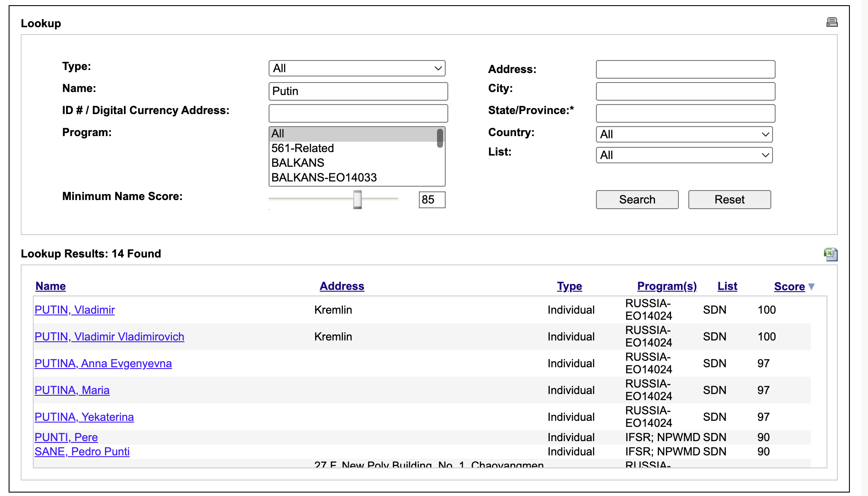The image size is (868, 496).
Task: Click the Reset button
Action: [x=729, y=200]
